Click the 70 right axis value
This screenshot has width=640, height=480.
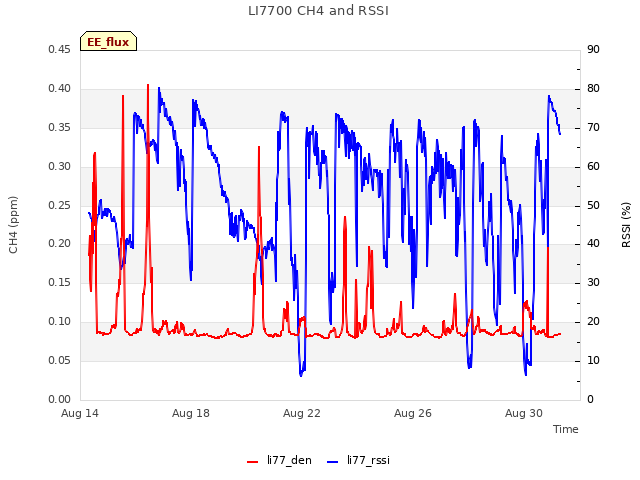click(593, 128)
